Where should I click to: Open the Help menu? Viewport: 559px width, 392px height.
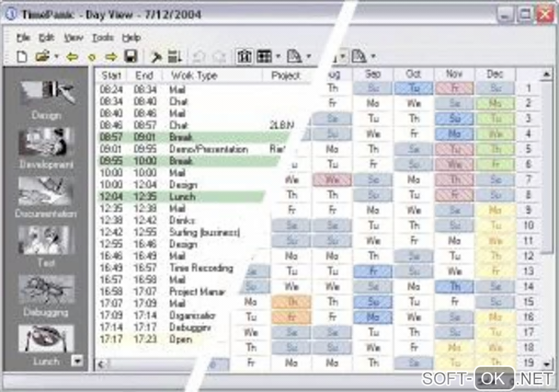click(131, 37)
